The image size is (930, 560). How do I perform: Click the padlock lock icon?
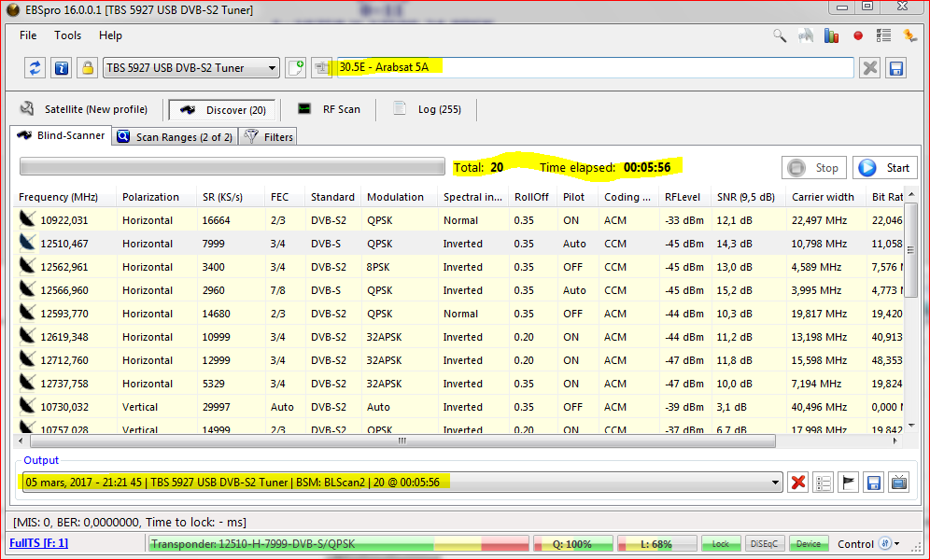87,68
